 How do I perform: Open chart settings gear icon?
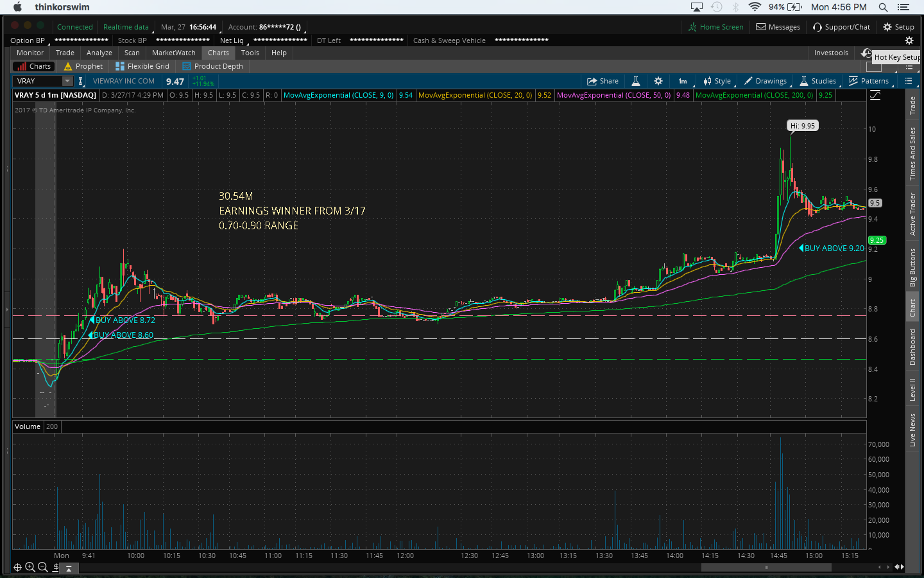658,81
